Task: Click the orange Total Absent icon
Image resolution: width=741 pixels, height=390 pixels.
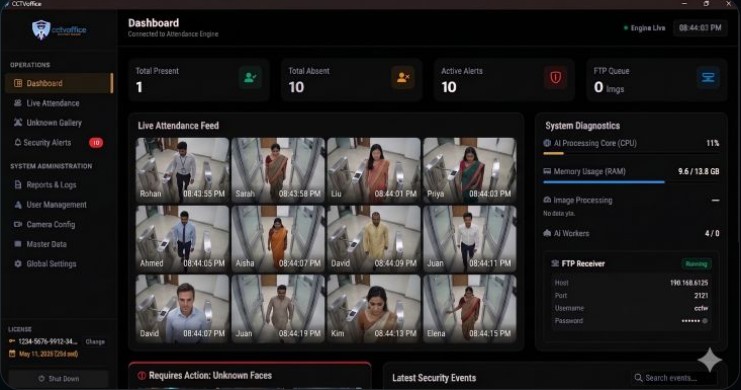Action: (403, 78)
